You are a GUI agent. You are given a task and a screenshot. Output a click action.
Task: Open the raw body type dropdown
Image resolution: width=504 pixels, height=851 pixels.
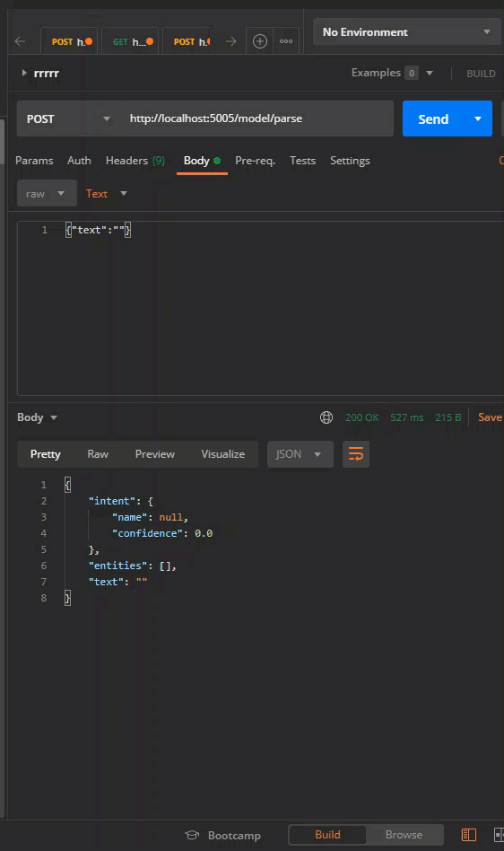(47, 194)
